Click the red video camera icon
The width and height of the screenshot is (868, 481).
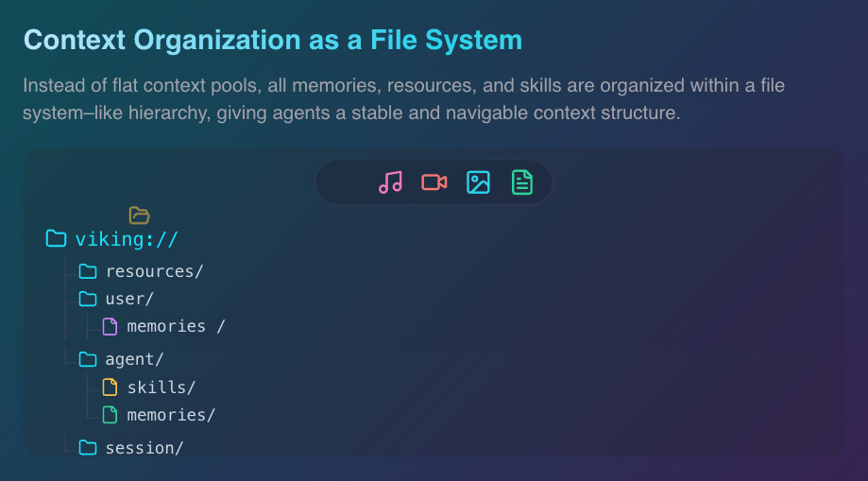(434, 182)
